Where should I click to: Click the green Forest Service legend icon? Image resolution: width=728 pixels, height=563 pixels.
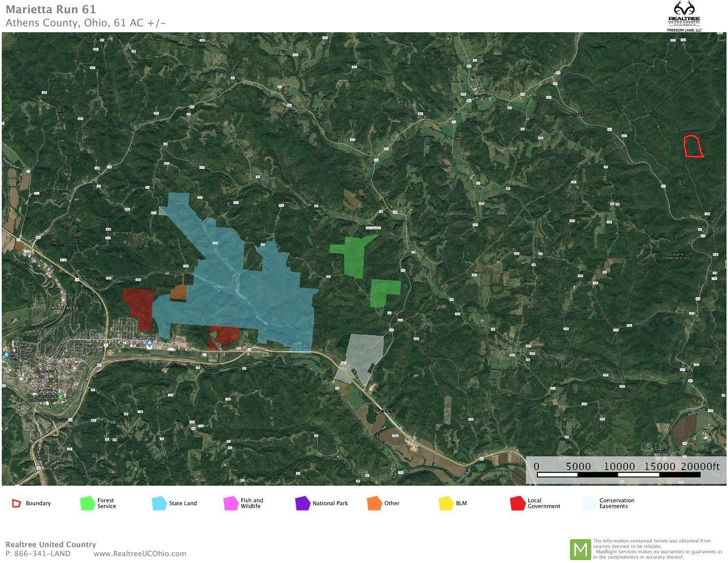tap(87, 503)
